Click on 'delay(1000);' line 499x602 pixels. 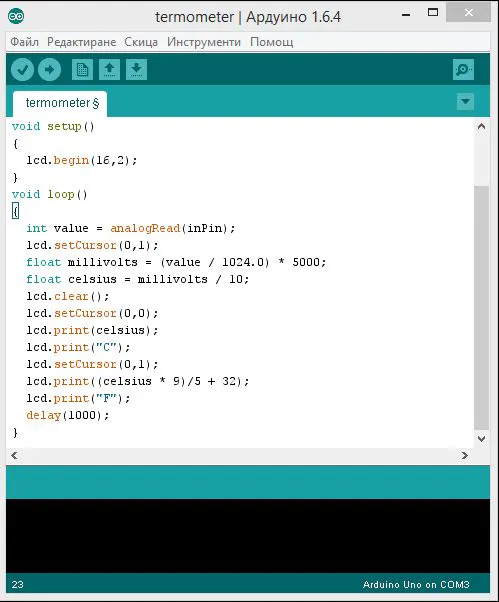click(x=68, y=415)
